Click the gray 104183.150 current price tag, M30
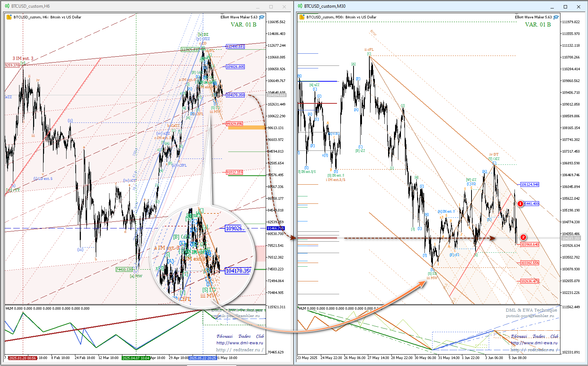 pos(571,239)
